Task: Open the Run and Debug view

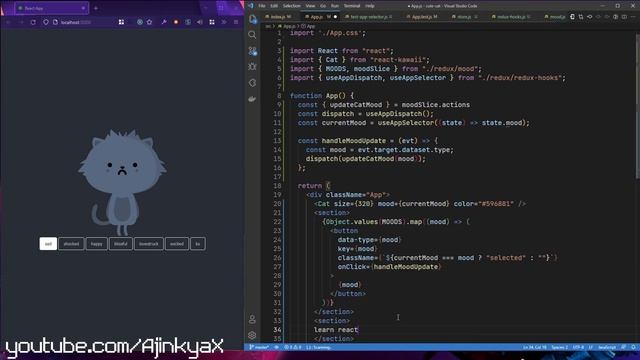Action: tap(252, 67)
